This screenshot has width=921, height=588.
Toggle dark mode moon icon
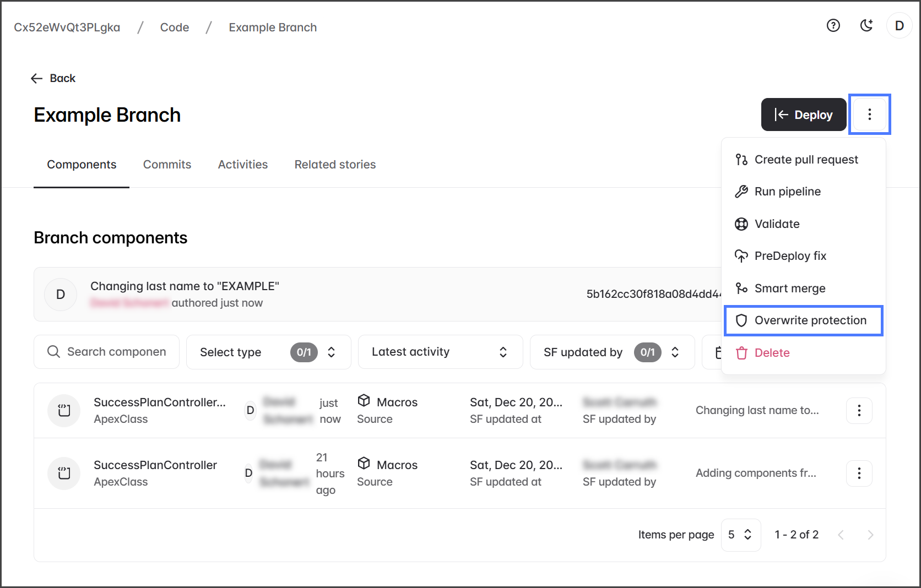tap(866, 26)
